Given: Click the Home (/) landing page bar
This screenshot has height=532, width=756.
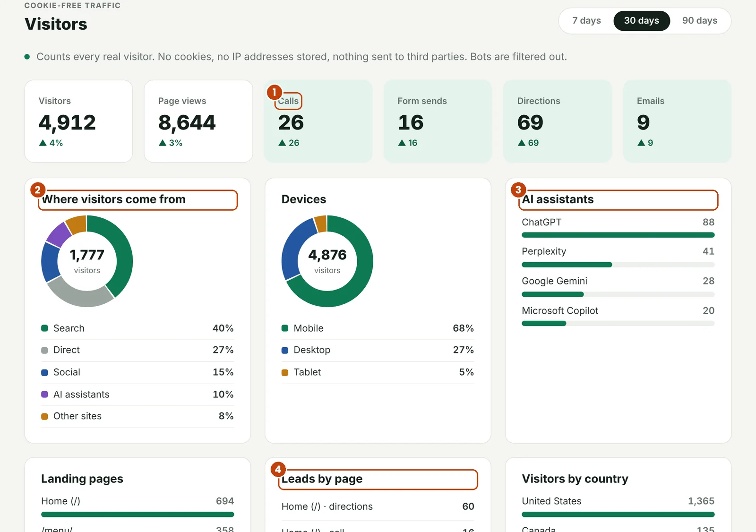Looking at the screenshot, I should pyautogui.click(x=137, y=515).
